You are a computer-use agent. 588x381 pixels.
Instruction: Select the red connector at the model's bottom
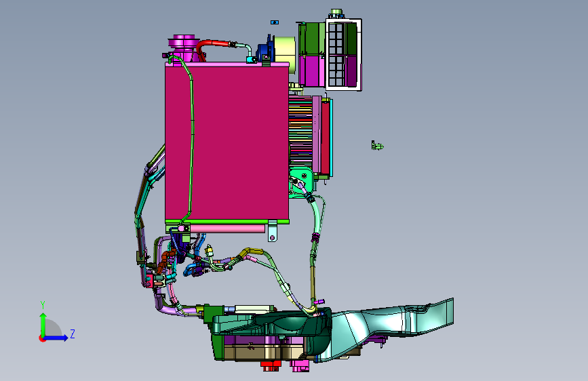pyautogui.click(x=271, y=366)
